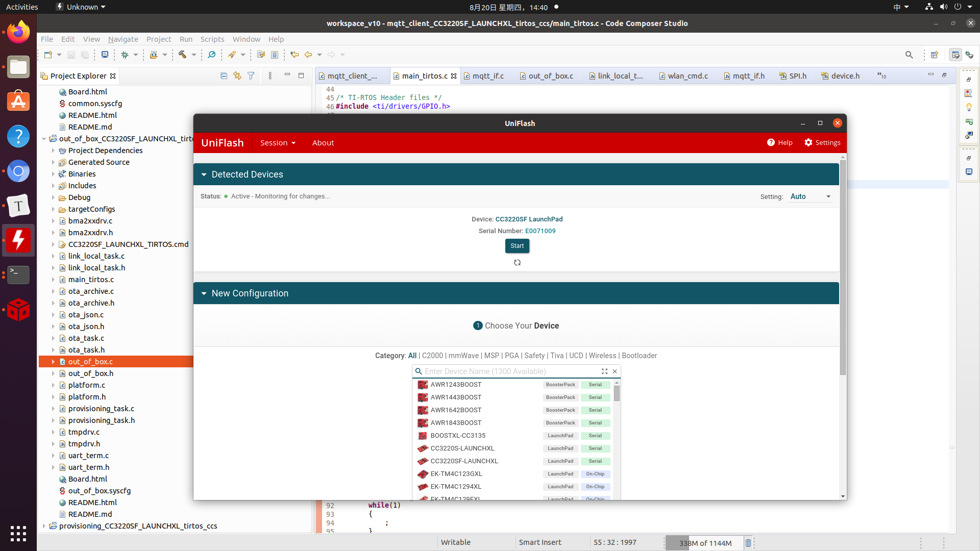Screen dimensions: 980x551
Task: Toggle Link with Editor in Project Explorer
Action: pyautogui.click(x=237, y=76)
